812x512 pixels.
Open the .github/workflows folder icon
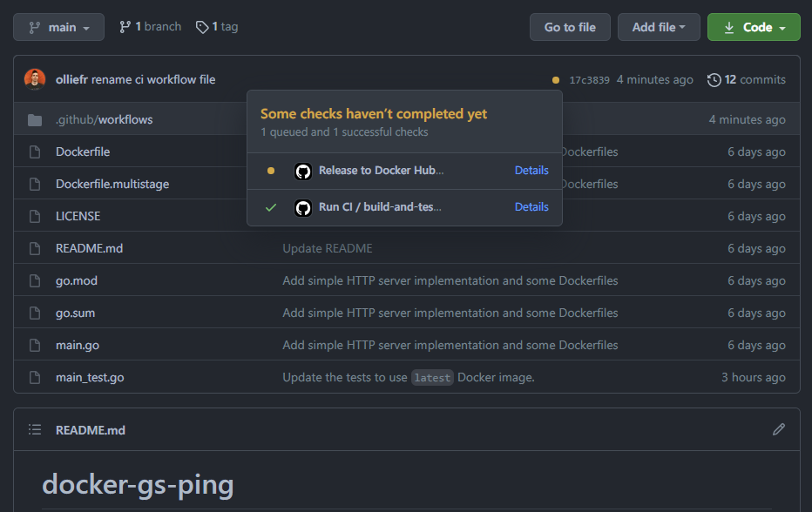point(34,119)
